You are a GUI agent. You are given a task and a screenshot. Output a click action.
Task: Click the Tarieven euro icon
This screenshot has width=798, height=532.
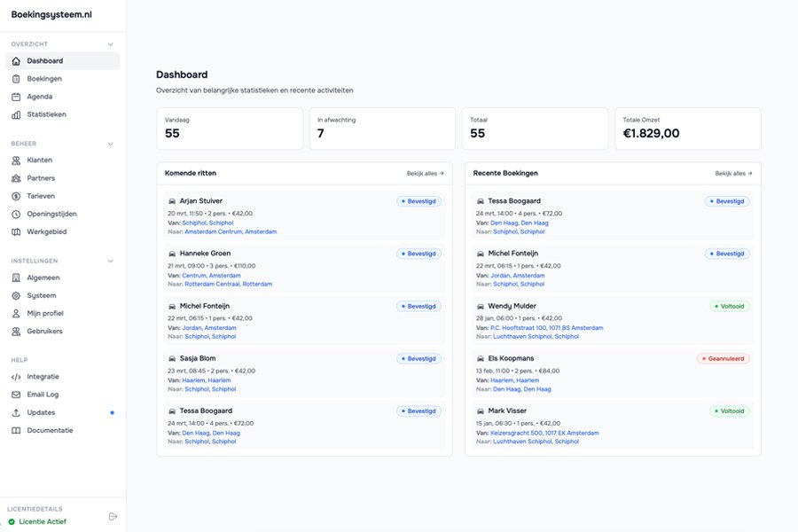point(16,195)
